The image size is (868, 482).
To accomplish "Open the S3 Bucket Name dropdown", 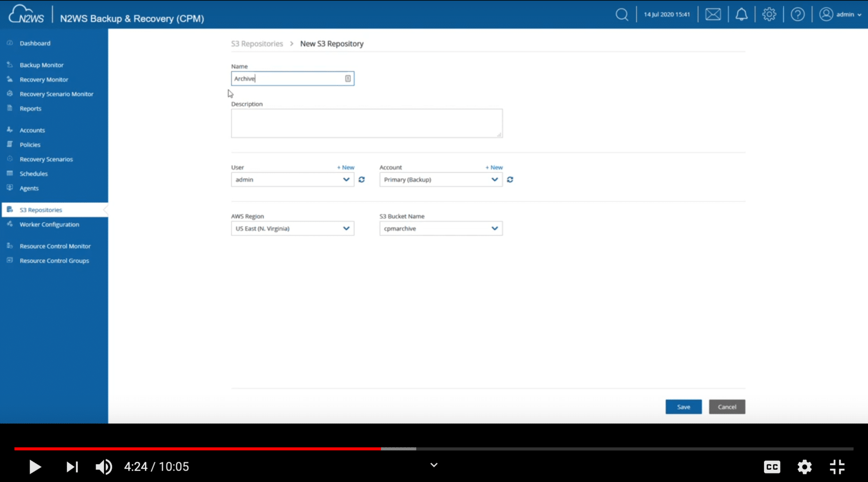I will [x=494, y=228].
